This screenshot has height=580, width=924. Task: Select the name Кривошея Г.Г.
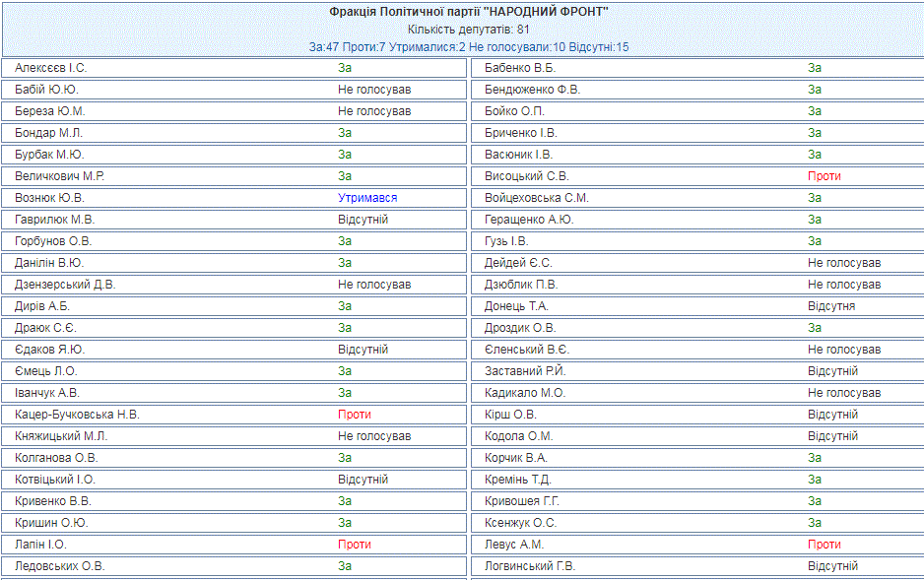pos(522,501)
